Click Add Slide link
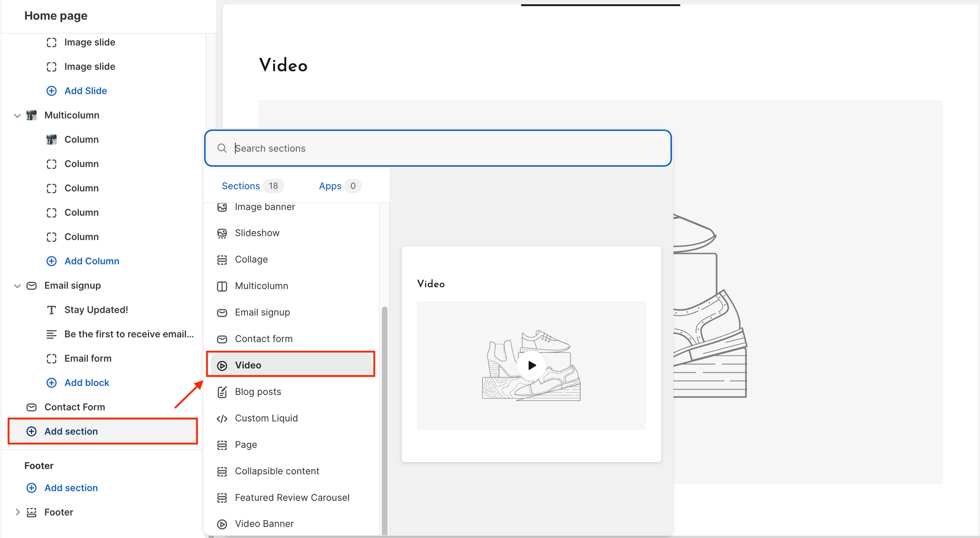This screenshot has height=538, width=980. tap(85, 91)
